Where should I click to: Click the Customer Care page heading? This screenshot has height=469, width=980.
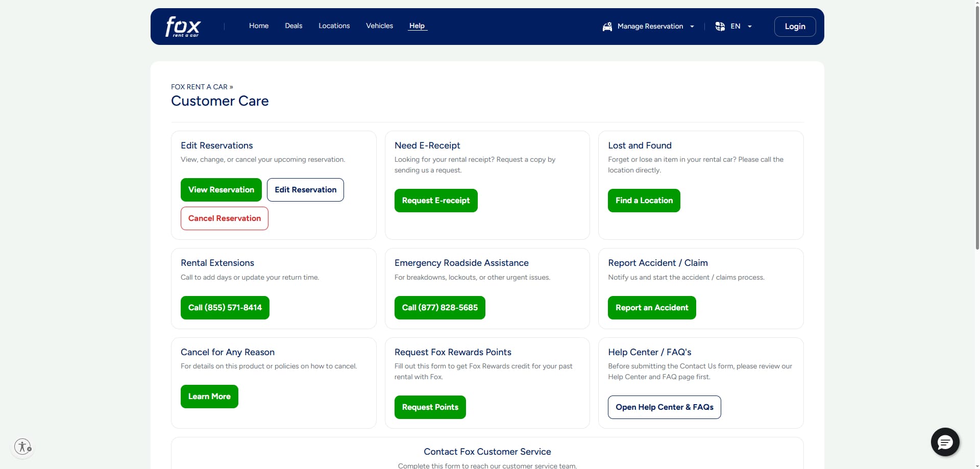(220, 101)
